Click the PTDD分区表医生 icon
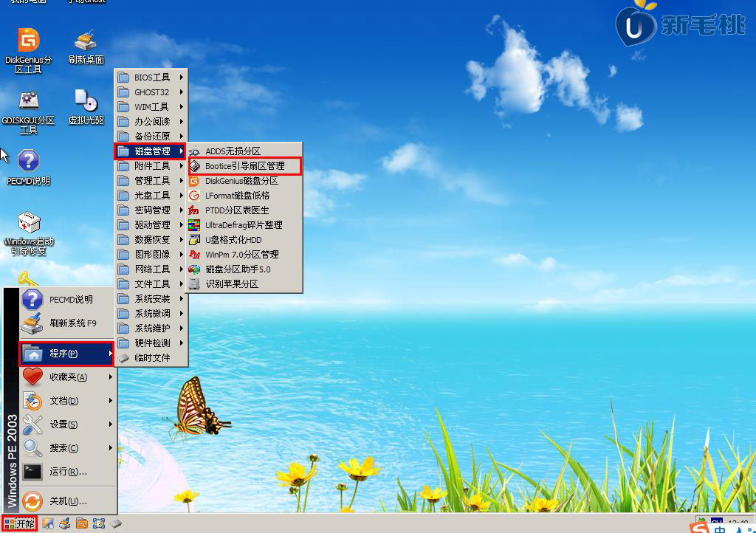 pyautogui.click(x=194, y=210)
